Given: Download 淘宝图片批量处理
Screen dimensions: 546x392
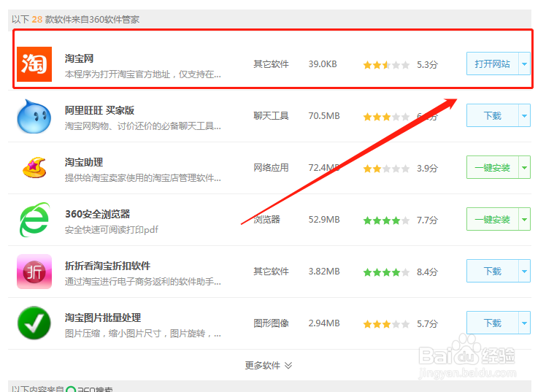Looking at the screenshot, I should click(x=493, y=323).
